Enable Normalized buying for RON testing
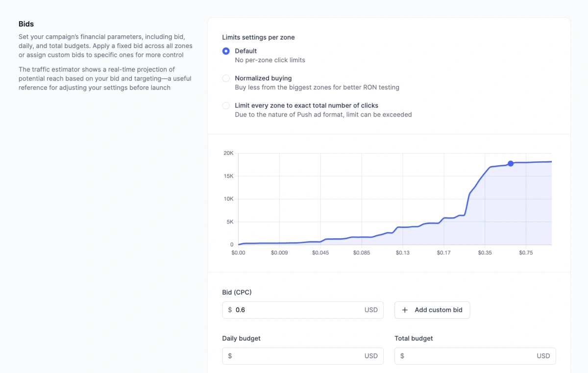Image resolution: width=588 pixels, height=373 pixels. [226, 78]
